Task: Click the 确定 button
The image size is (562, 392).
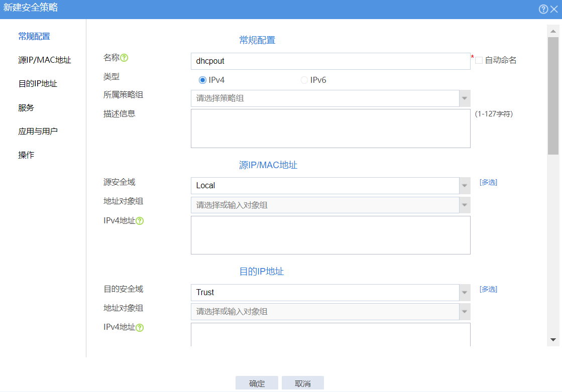Action: click(x=257, y=383)
